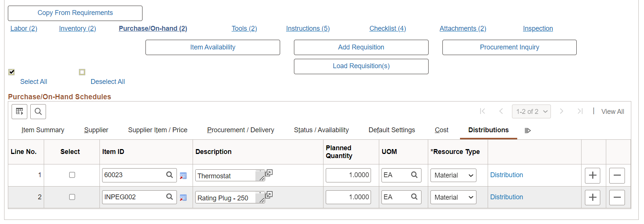The width and height of the screenshot is (644, 224).
Task: Click the Find search icon above table
Action: (x=38, y=111)
